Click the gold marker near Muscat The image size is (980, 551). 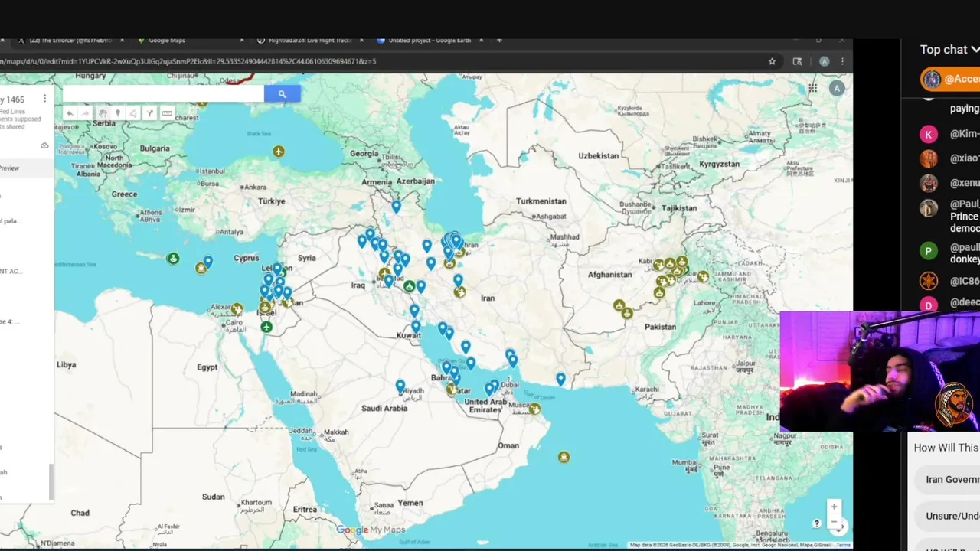[x=534, y=409]
